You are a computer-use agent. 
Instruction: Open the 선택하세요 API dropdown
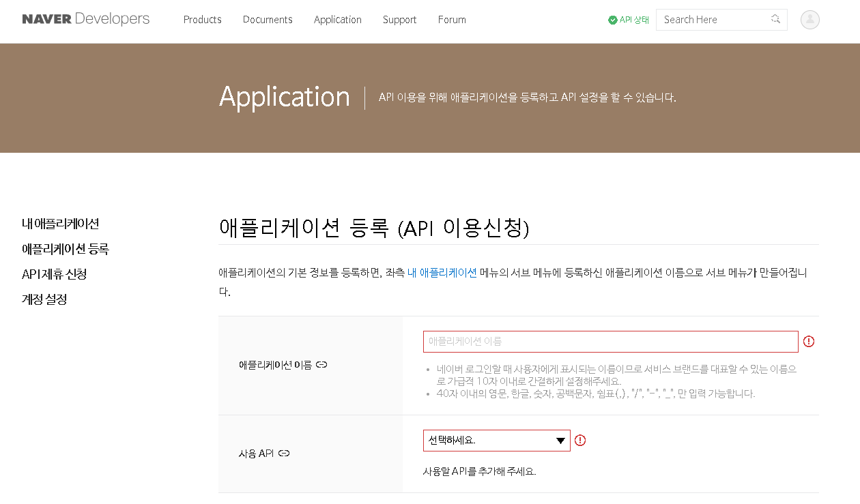click(x=497, y=441)
